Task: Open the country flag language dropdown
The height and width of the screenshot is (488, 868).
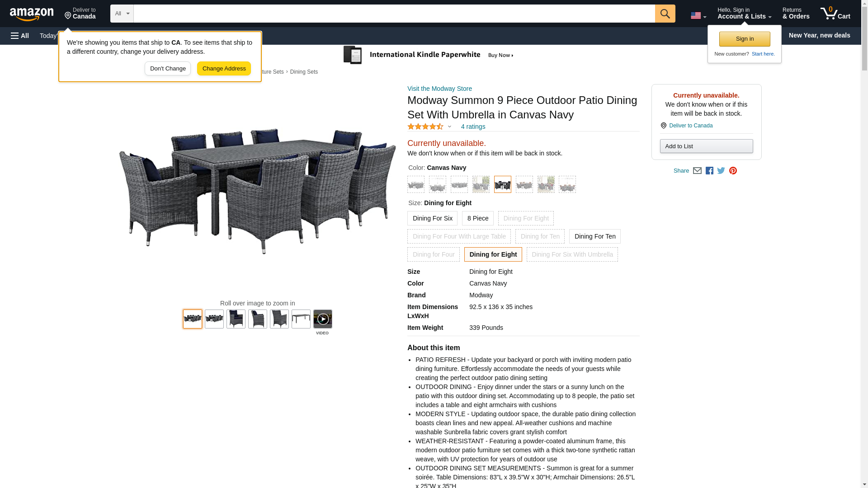Action: [x=698, y=16]
